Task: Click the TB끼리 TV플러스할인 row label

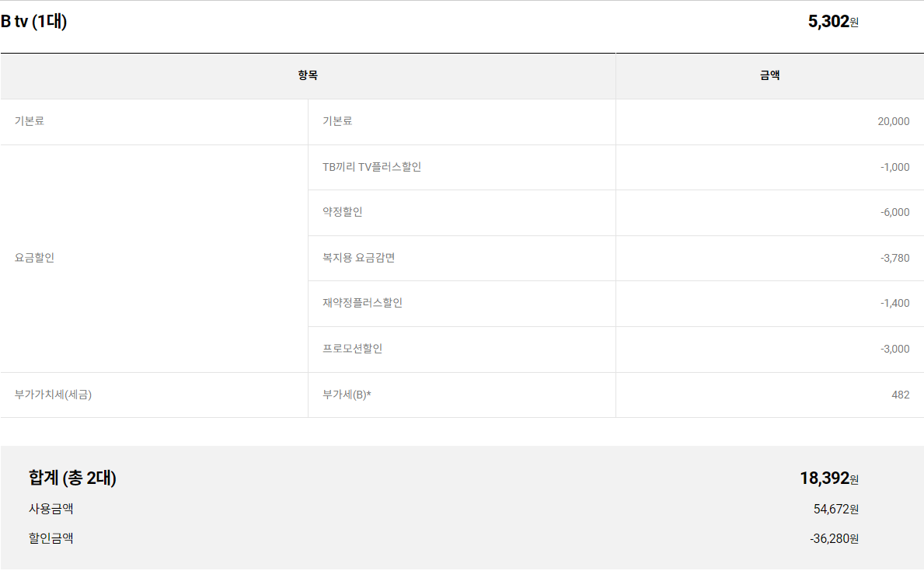Action: click(371, 167)
